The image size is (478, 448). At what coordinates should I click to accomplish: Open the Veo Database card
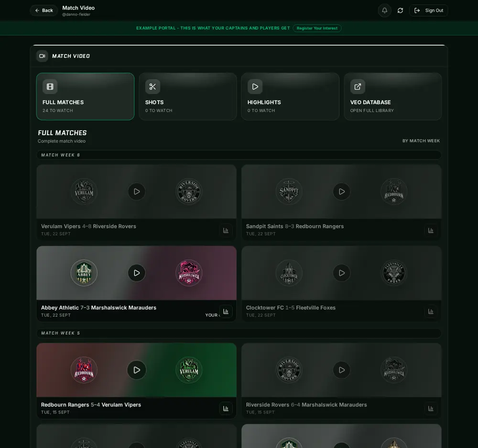click(392, 96)
